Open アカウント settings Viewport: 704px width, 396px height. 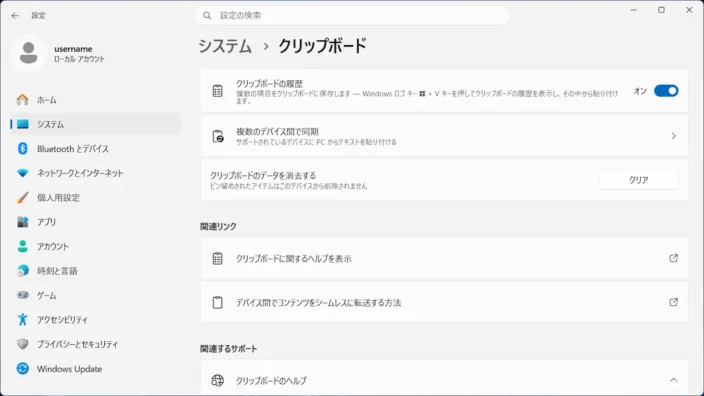(95, 246)
